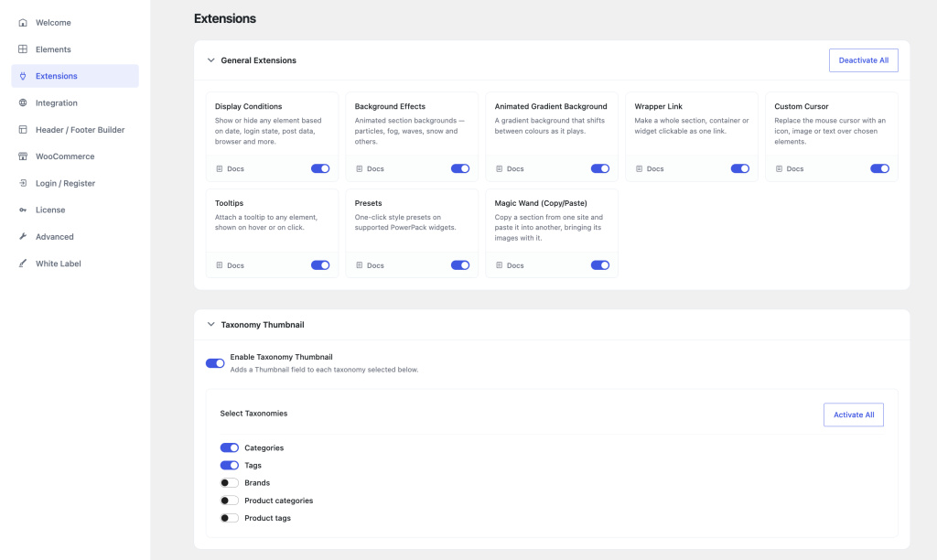Switch off the Wrapper Link toggle
The height and width of the screenshot is (560, 937).
coord(739,168)
